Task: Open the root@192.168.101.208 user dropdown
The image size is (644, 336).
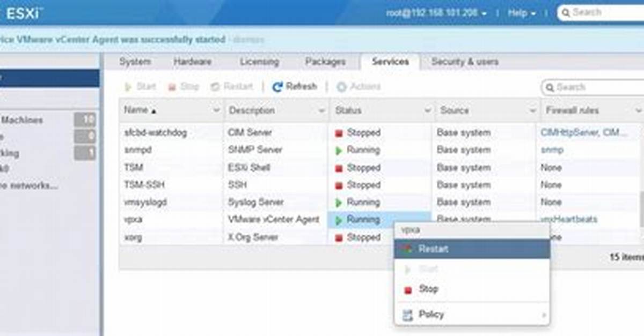Action: [x=436, y=13]
